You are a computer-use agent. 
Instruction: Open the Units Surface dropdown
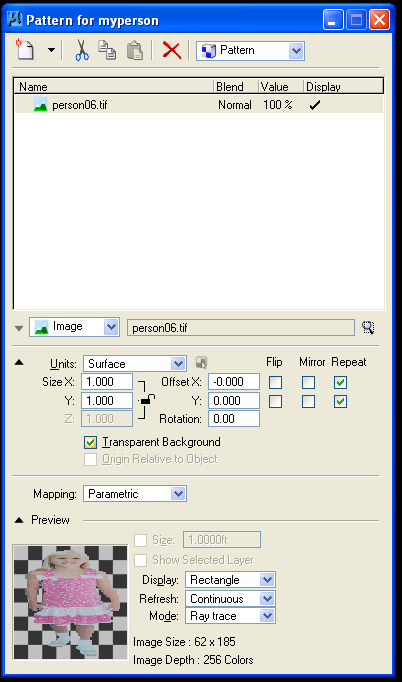pyautogui.click(x=135, y=364)
